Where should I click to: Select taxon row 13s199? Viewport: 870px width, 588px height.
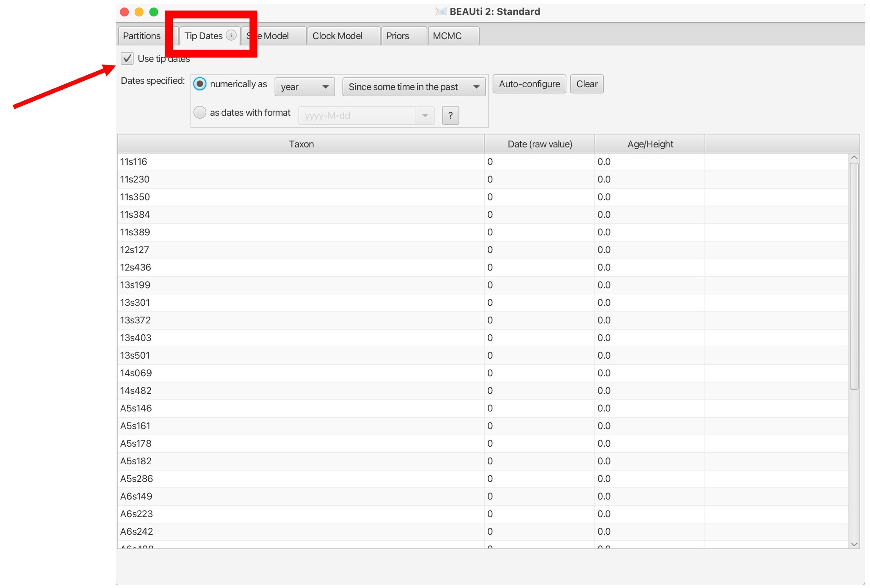[483, 285]
